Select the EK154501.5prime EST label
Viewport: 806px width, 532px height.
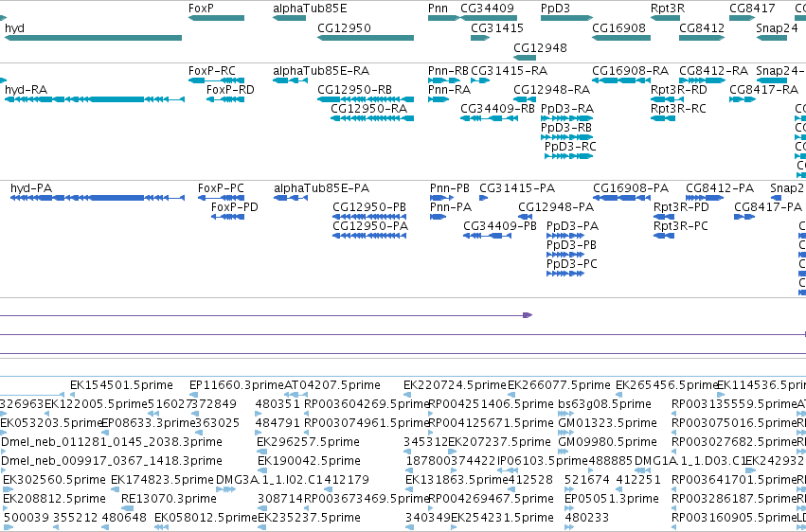(x=121, y=384)
